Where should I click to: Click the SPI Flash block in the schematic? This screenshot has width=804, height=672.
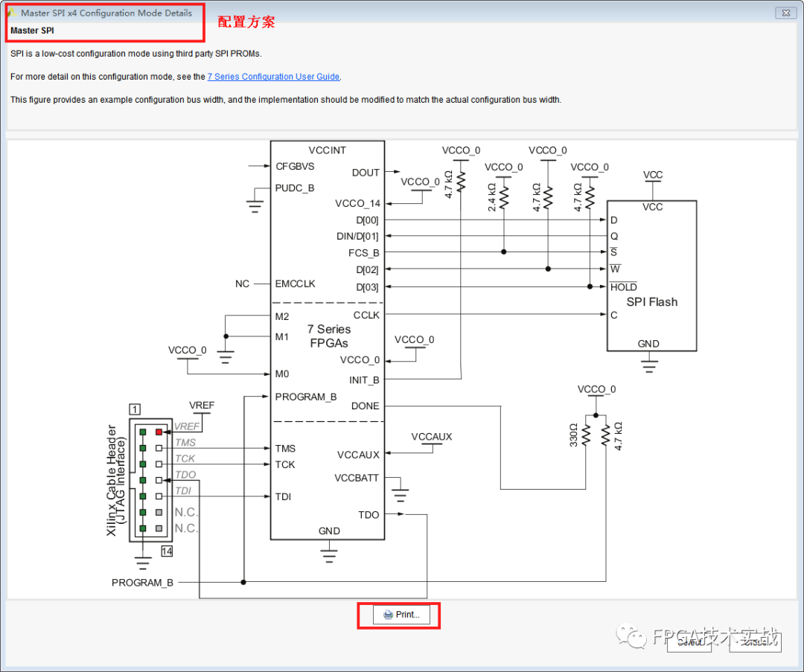click(651, 301)
